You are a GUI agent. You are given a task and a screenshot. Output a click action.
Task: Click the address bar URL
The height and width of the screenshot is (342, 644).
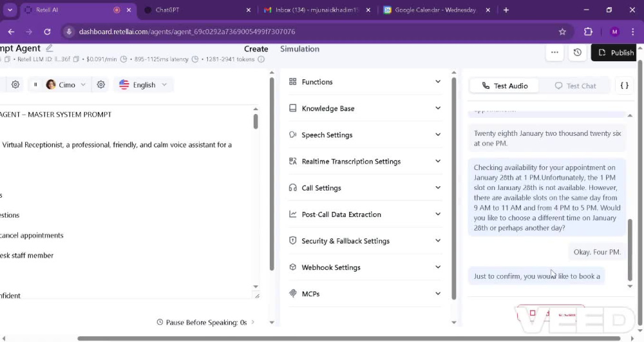click(187, 32)
